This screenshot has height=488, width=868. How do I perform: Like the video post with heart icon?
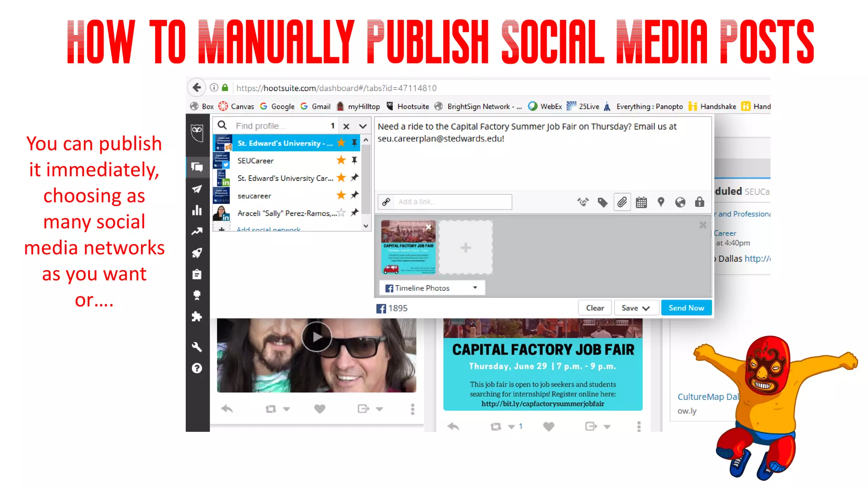pyautogui.click(x=320, y=409)
